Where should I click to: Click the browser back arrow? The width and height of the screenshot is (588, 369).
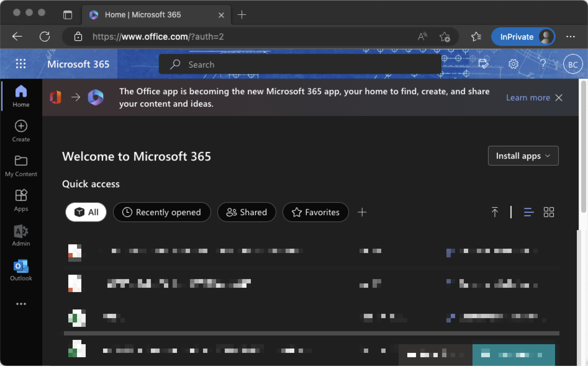point(17,37)
